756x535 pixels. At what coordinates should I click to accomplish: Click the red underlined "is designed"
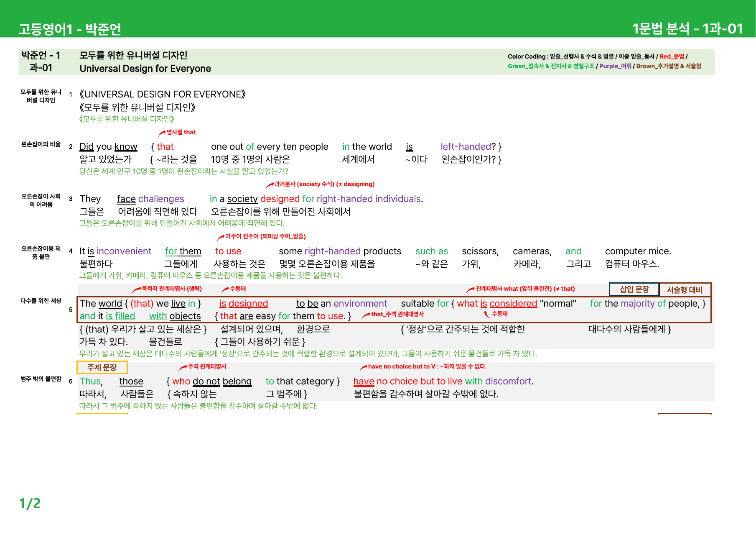244,304
